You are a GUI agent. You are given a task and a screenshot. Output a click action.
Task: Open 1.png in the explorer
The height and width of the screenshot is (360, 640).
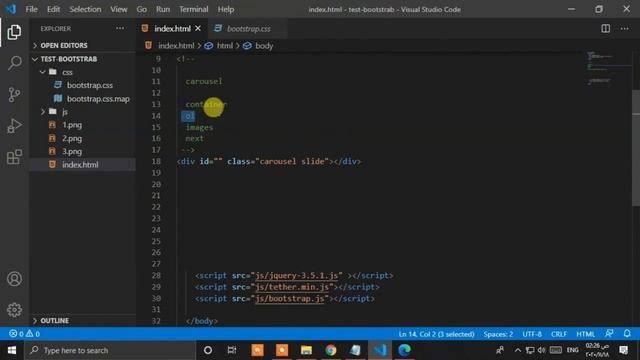point(72,125)
